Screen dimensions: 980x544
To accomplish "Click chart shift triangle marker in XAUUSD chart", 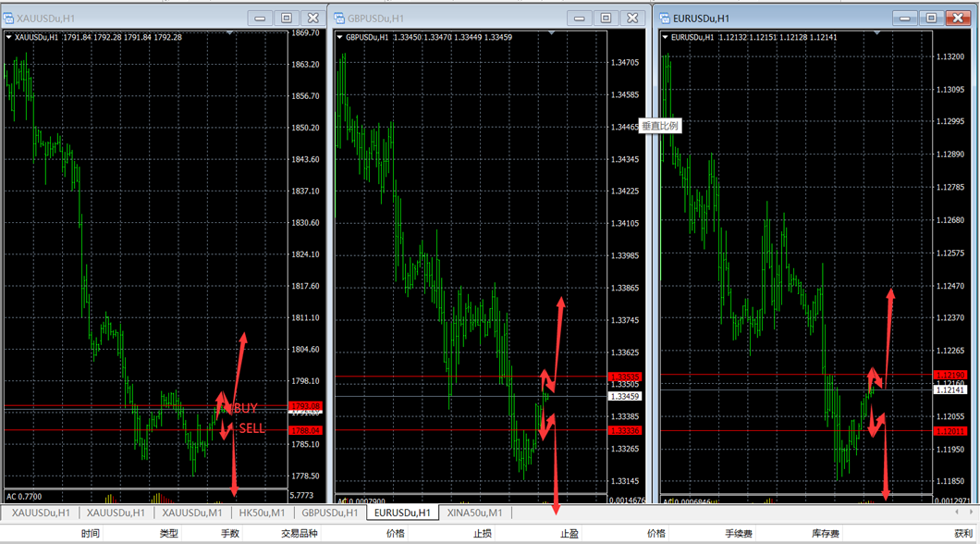I will pos(229,33).
